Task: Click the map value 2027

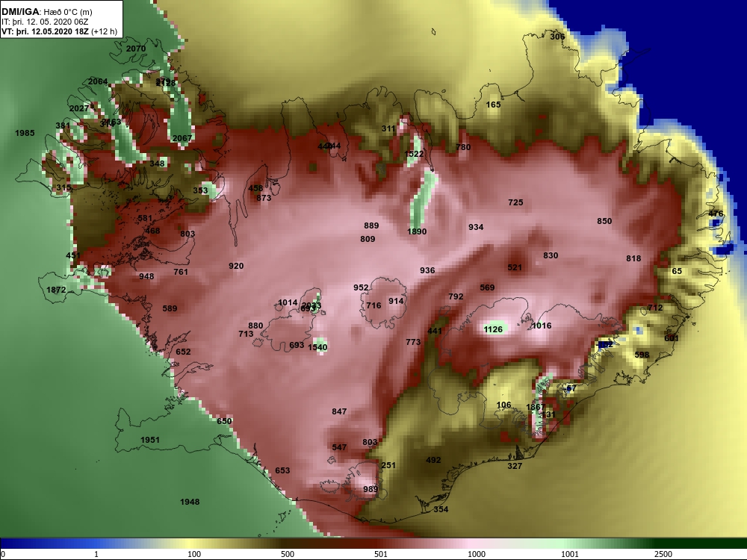Action: coord(79,108)
